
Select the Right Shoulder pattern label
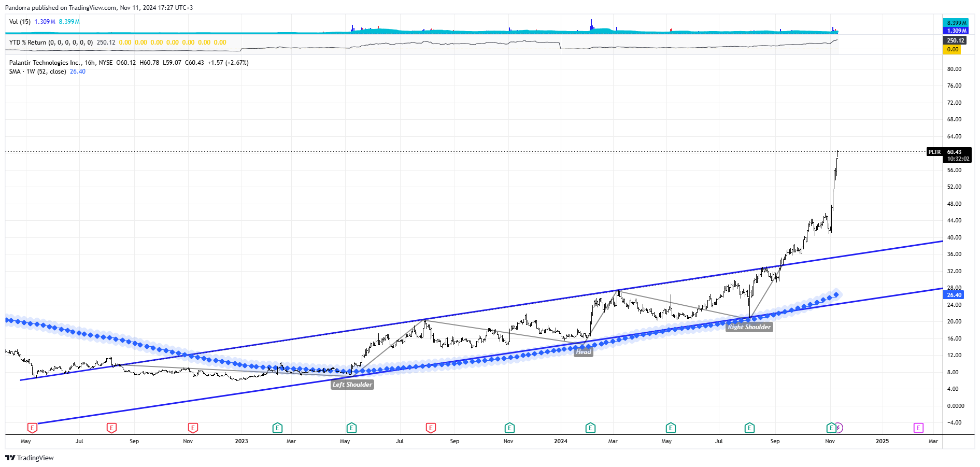[x=749, y=327]
